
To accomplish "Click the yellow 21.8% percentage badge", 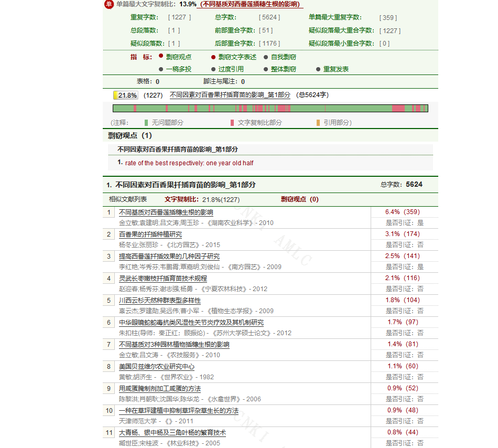I will [x=126, y=95].
